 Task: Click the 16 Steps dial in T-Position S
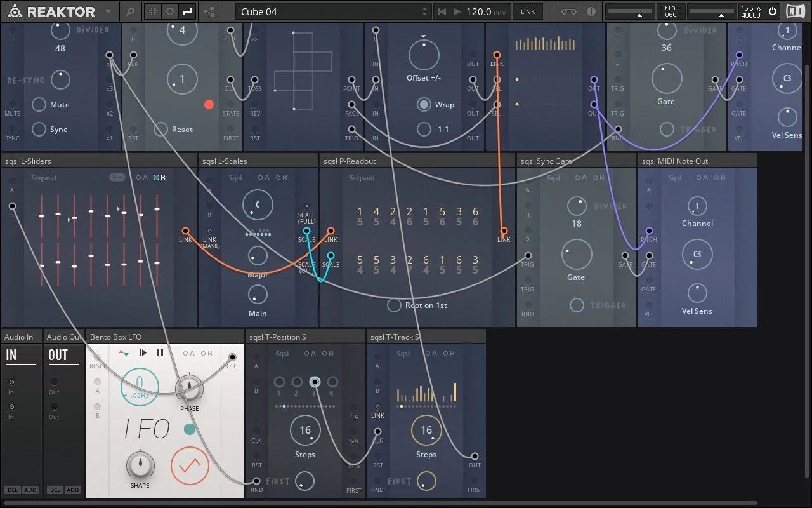click(x=305, y=430)
